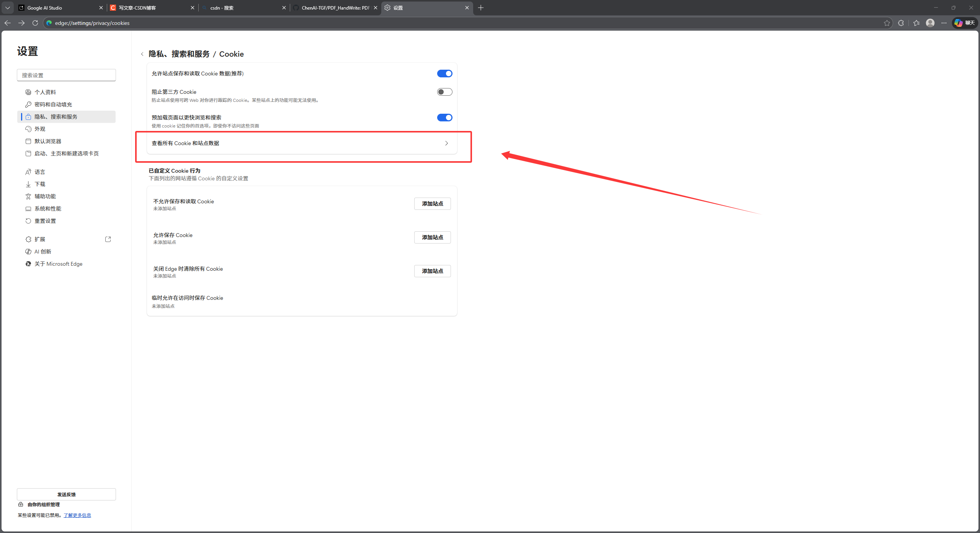Viewport: 980px width, 533px height.
Task: Select 外观 in settings sidebar
Action: 40,129
